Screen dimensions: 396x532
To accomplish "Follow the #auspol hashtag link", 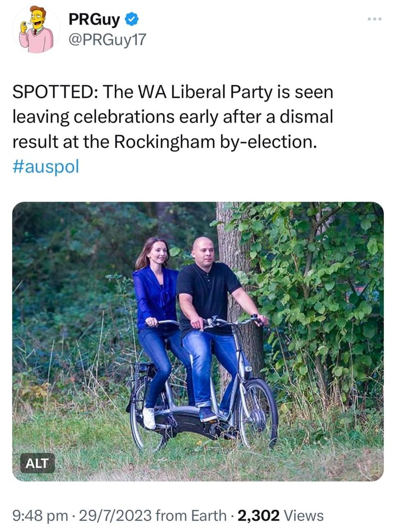I will [x=45, y=166].
